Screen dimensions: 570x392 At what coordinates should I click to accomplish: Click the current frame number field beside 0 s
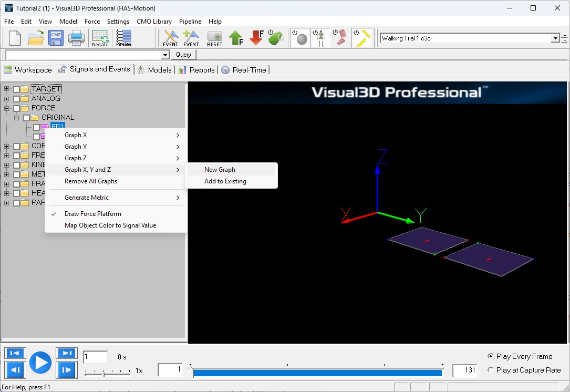pos(95,357)
